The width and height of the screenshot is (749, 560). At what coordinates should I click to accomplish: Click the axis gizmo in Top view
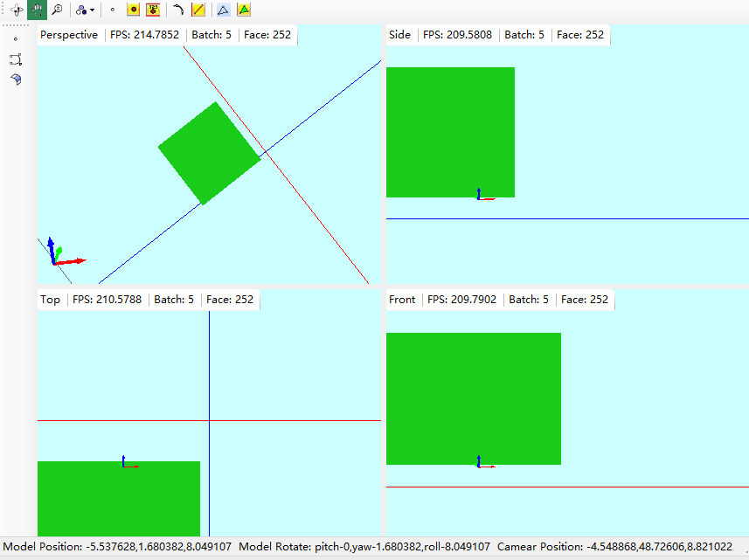[130, 461]
